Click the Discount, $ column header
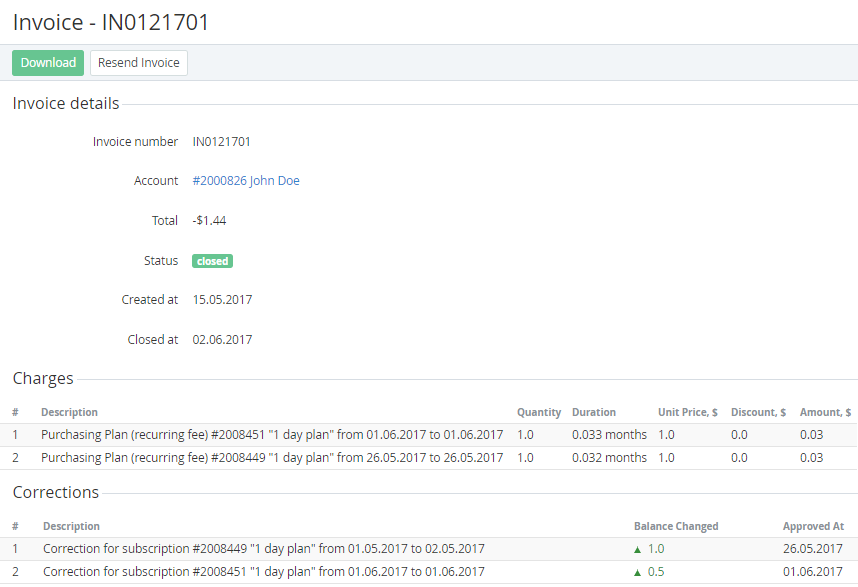Image resolution: width=858 pixels, height=587 pixels. pos(758,412)
